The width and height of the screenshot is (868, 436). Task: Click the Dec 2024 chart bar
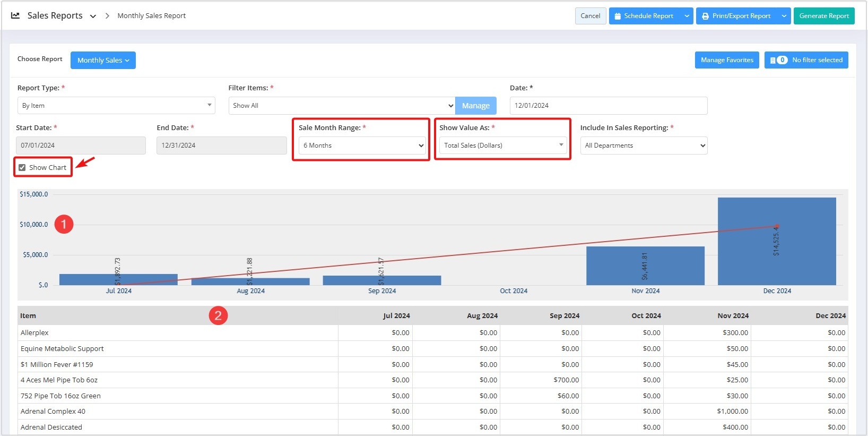point(777,241)
